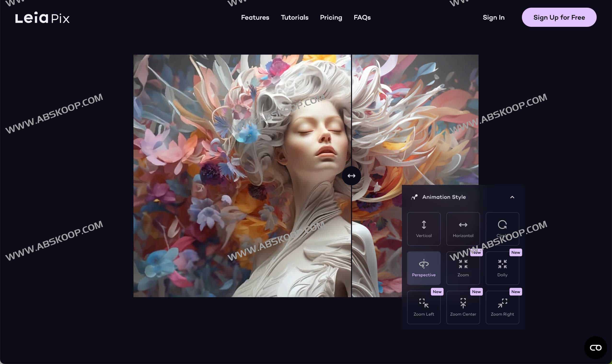The width and height of the screenshot is (612, 364).
Task: Select the Zoom Center animation
Action: tap(463, 307)
